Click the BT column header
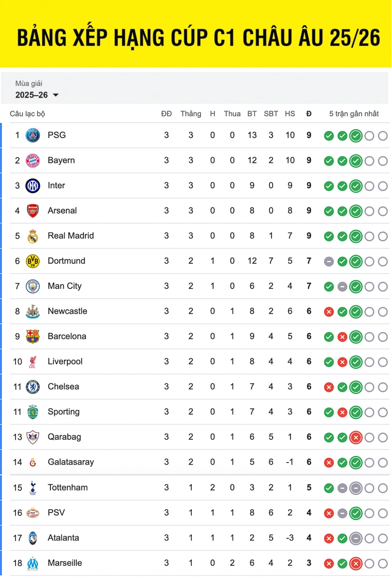Image resolution: width=392 pixels, height=578 pixels. point(252,114)
